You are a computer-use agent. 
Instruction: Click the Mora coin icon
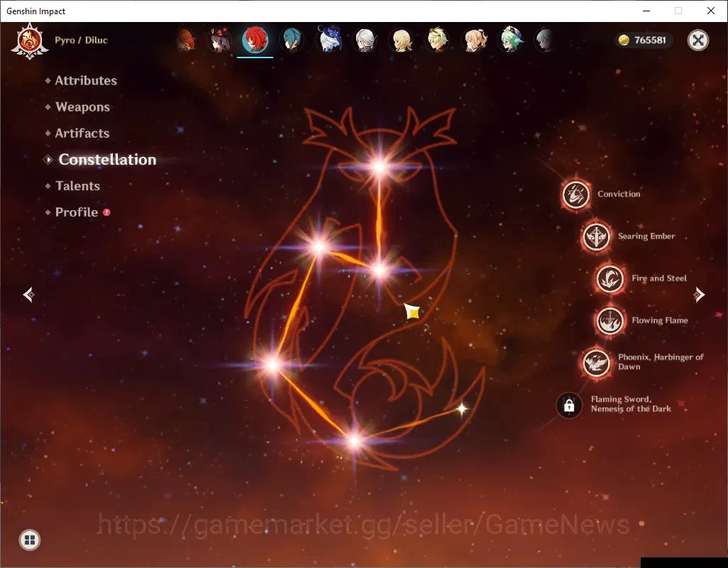(x=624, y=40)
